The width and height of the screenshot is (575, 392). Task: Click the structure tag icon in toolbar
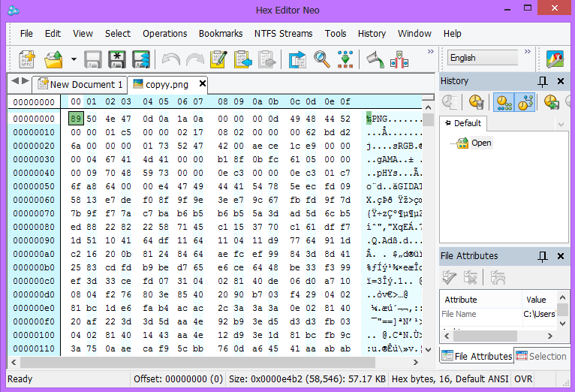399,59
